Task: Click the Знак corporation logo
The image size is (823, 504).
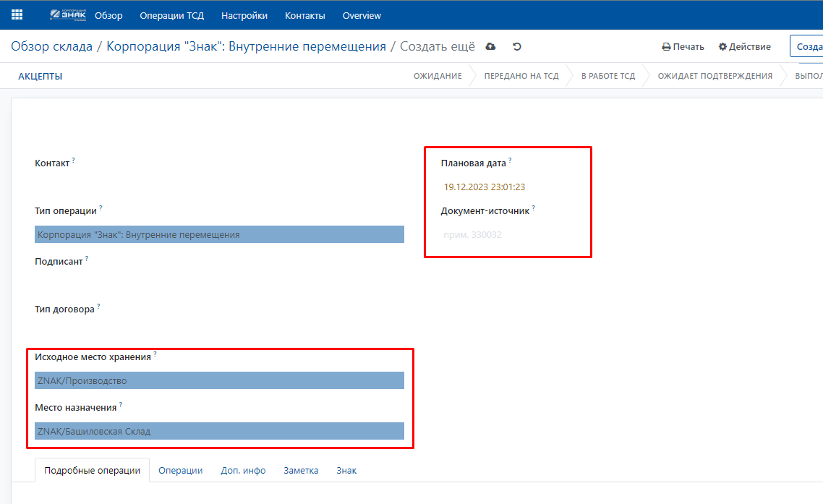Action: 68,14
